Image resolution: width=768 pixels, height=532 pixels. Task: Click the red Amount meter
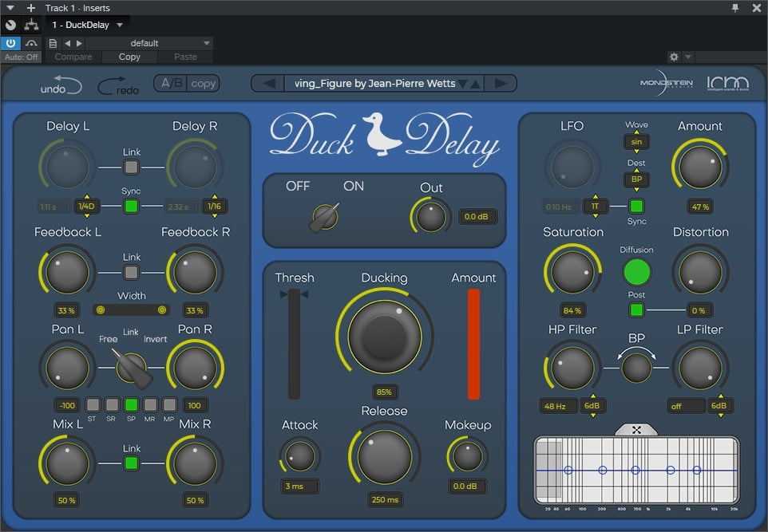[x=473, y=344]
